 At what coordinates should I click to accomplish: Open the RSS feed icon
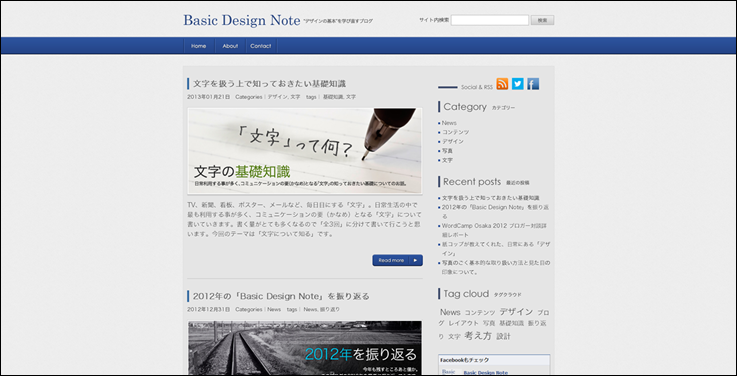(x=502, y=84)
